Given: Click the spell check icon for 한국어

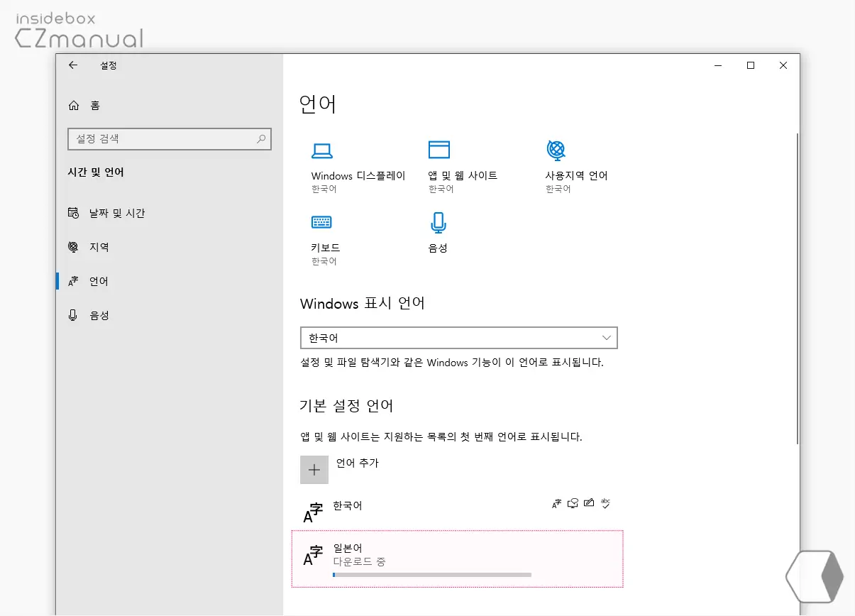Looking at the screenshot, I should click(605, 502).
